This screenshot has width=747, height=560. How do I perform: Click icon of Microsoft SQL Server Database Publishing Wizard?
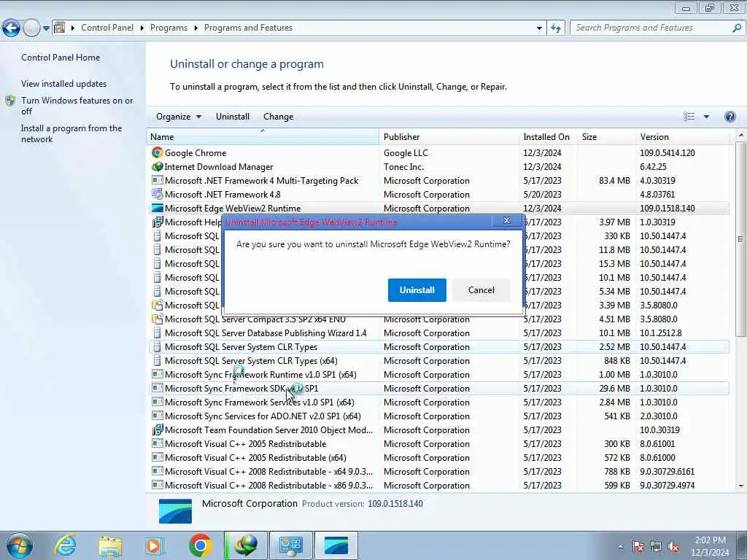157,332
